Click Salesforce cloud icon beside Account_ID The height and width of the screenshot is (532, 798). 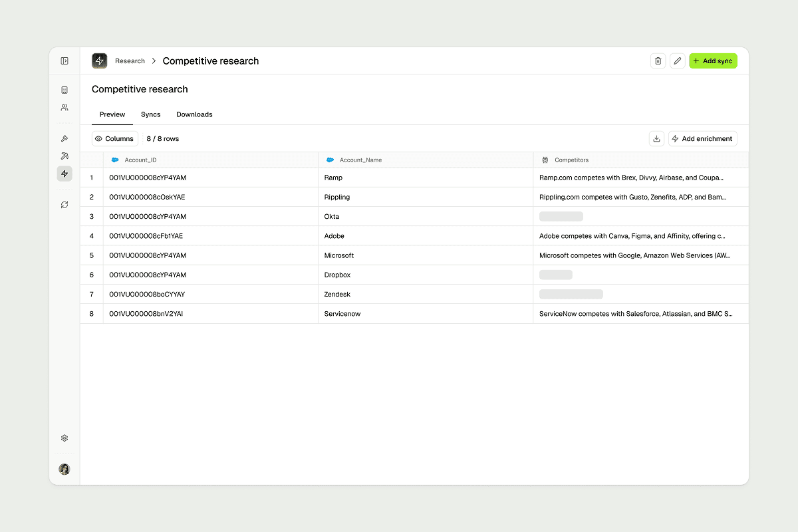coord(115,160)
